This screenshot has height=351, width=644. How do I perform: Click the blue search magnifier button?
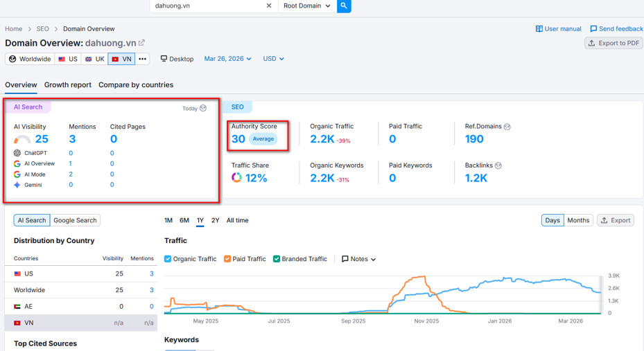[x=344, y=6]
